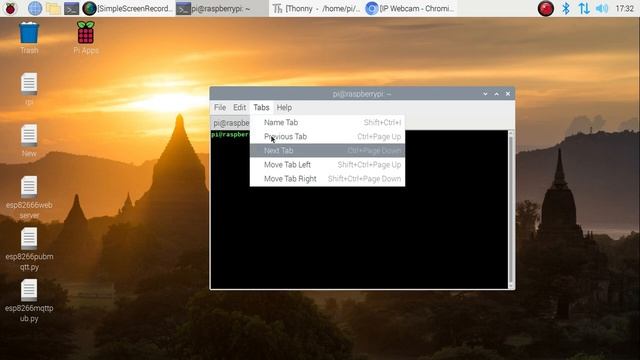Close the open Tabs menu

point(261,107)
